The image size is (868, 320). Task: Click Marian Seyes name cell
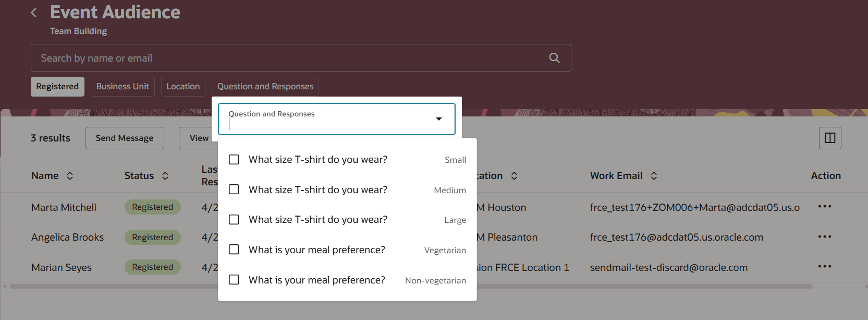tap(62, 267)
